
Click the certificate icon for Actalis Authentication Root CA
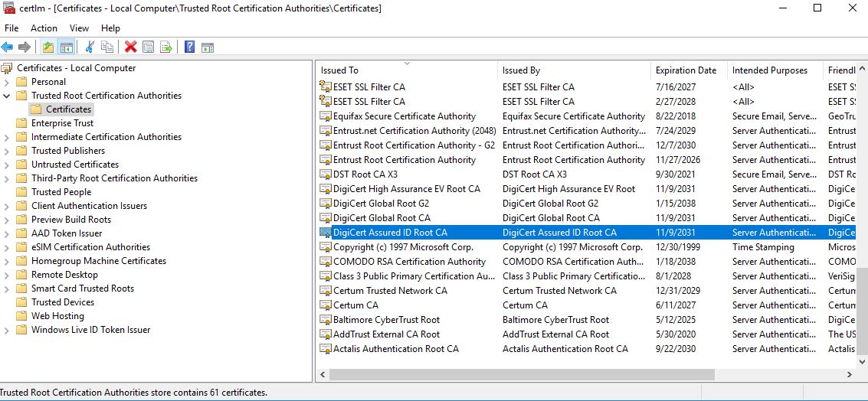[326, 349]
